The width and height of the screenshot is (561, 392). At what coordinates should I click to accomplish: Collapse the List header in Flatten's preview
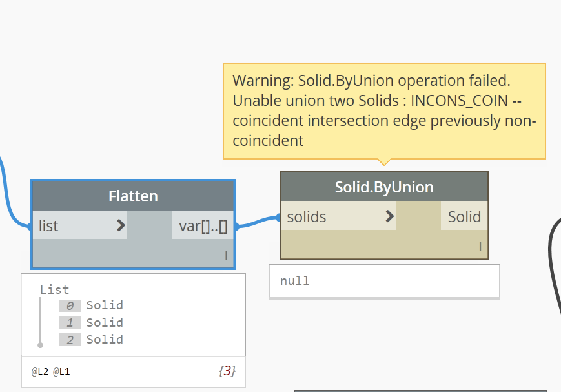point(54,289)
